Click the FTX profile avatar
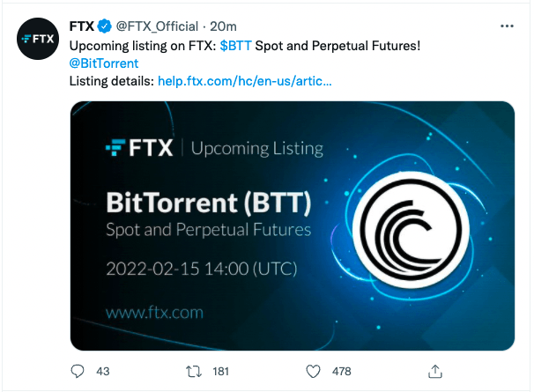Image resolution: width=534 pixels, height=392 pixels. click(x=38, y=41)
